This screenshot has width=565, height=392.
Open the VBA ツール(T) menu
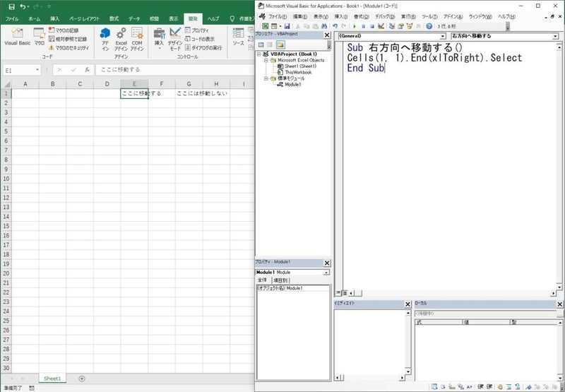429,16
